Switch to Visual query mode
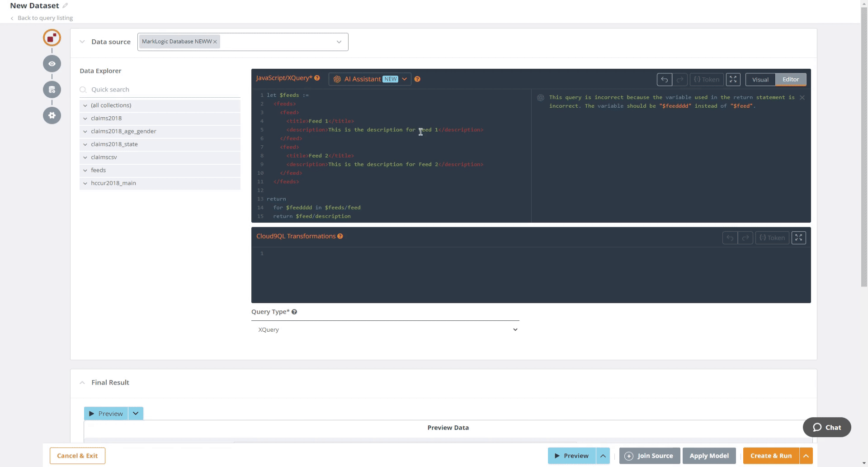This screenshot has height=467, width=868. 760,80
